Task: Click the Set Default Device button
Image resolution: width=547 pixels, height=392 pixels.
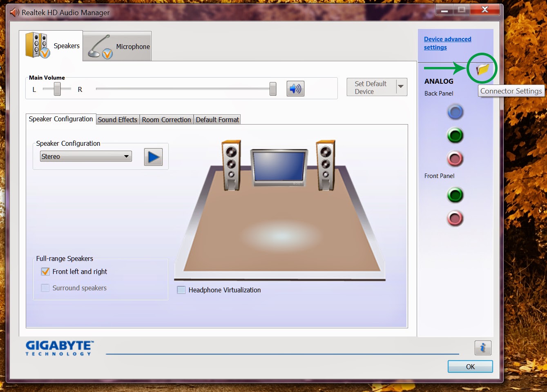Action: pos(371,87)
